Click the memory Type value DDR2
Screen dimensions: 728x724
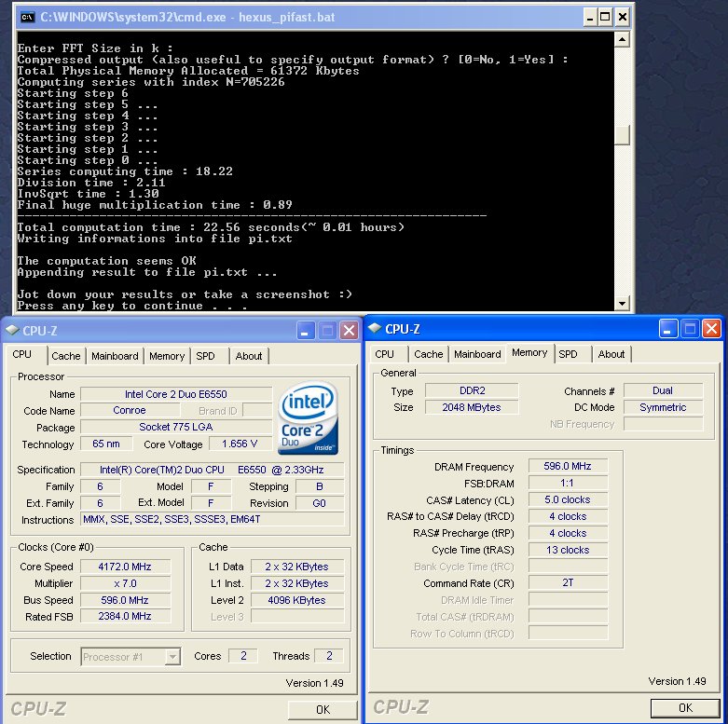pyautogui.click(x=472, y=390)
